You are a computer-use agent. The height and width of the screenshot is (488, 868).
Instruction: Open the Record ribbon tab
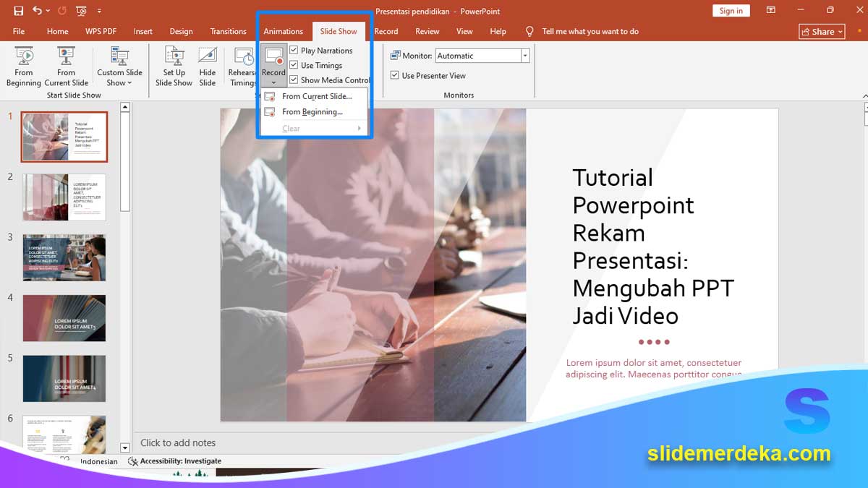[x=386, y=31]
